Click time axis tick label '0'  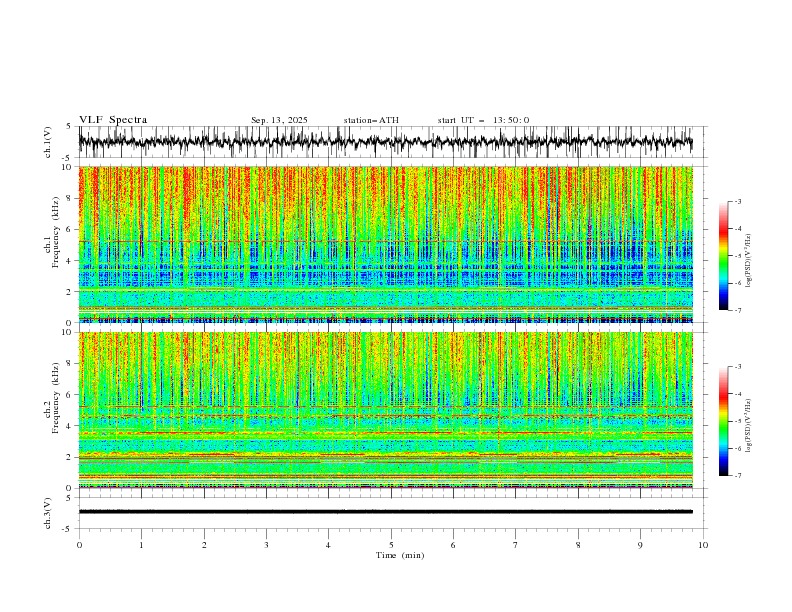click(x=79, y=545)
